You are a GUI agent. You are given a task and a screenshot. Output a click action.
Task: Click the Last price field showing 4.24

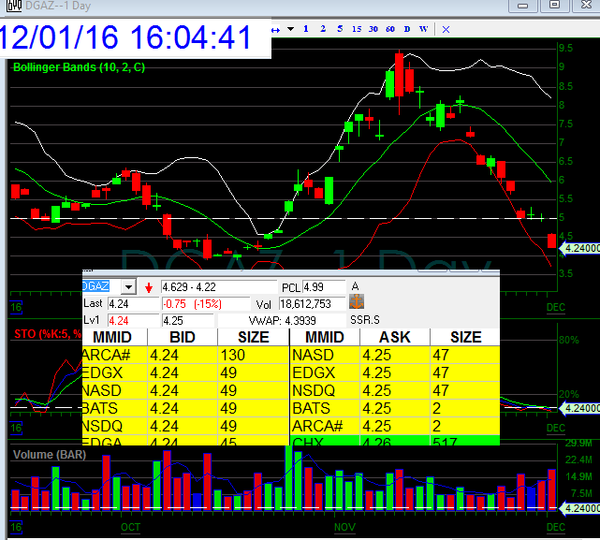pos(131,303)
